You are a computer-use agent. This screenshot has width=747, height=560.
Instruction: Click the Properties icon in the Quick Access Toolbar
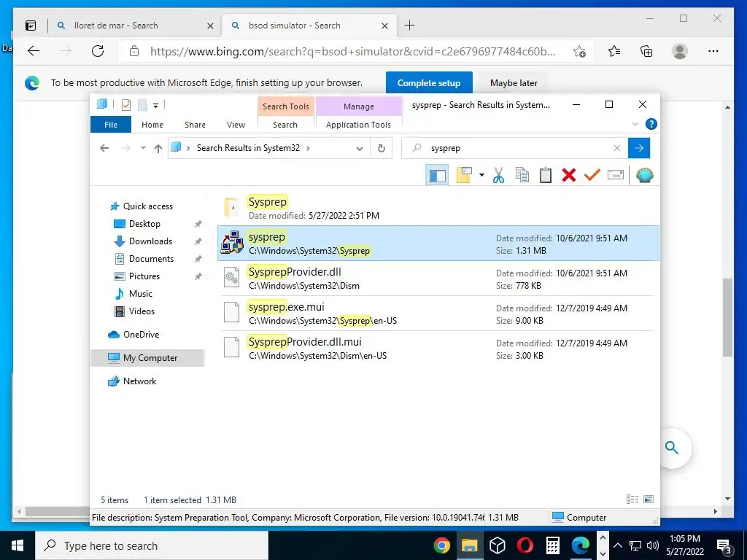point(125,104)
